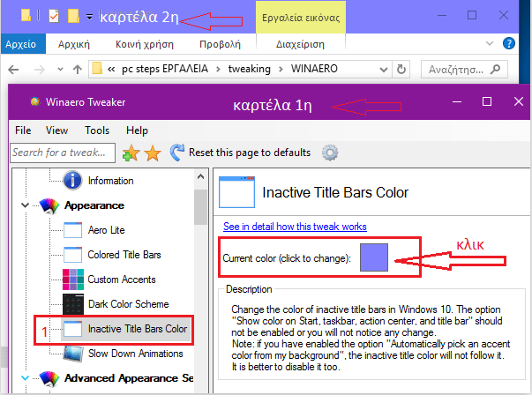Open settings via the gear icon
Screen dimensions: 532x395
(x=330, y=153)
